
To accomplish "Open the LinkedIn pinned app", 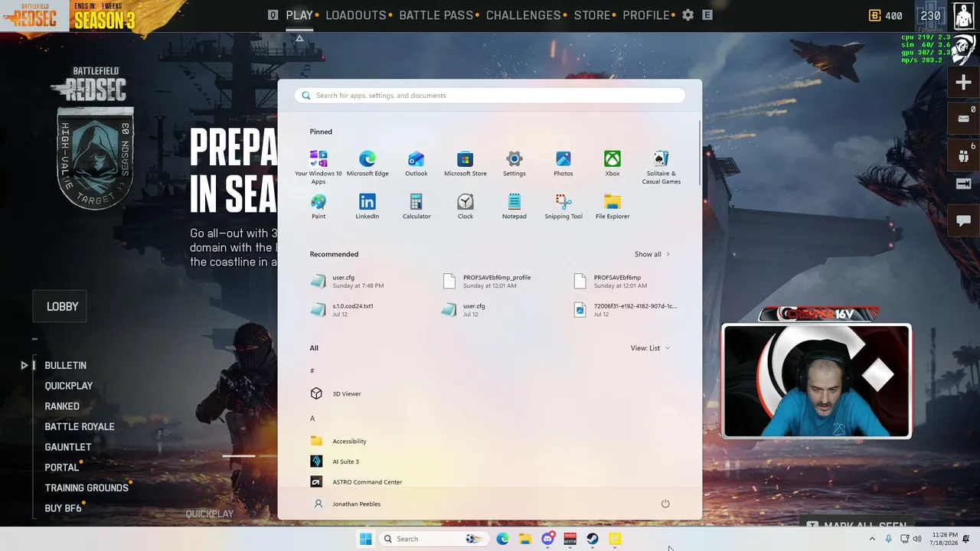I will click(367, 207).
